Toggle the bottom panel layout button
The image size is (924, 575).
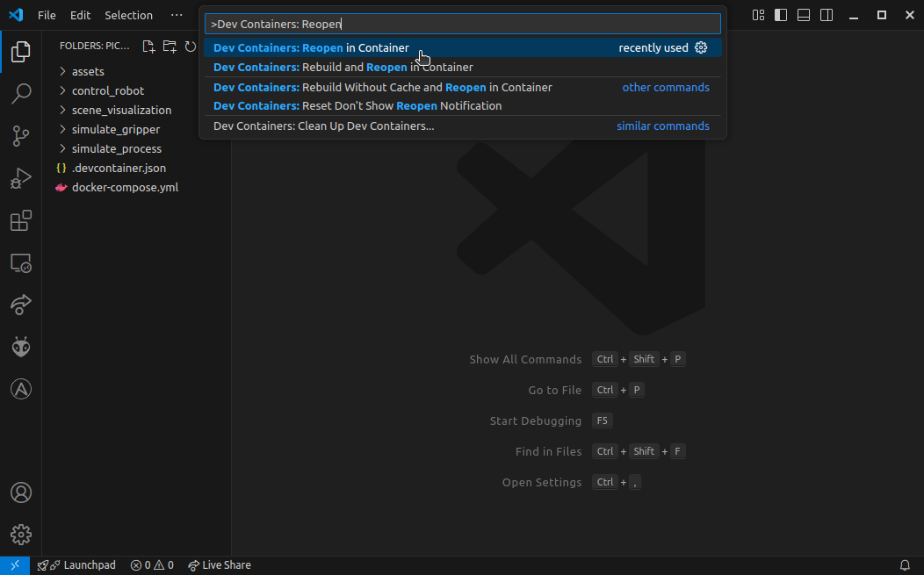coord(804,15)
